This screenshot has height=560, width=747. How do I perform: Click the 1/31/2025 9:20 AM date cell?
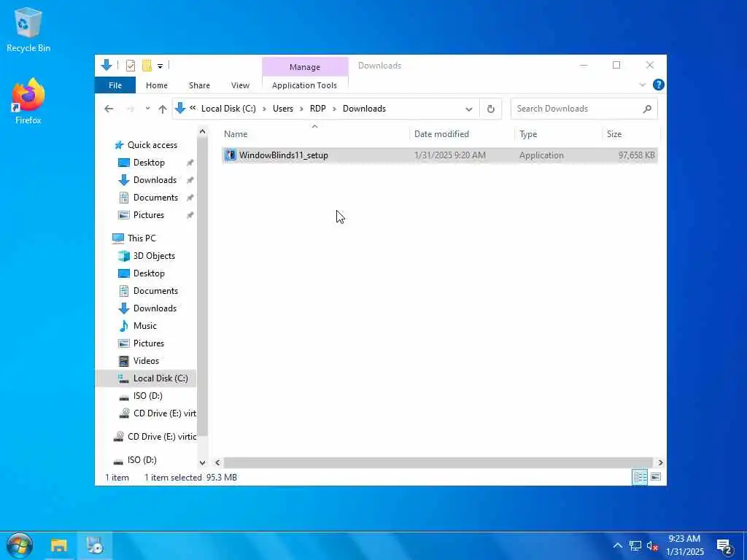click(449, 155)
